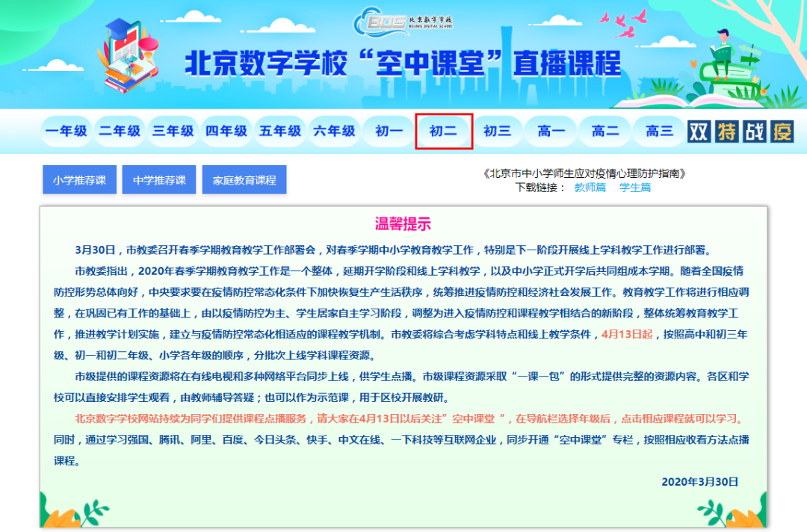Download the 教师篇 guide link
Image resolution: width=807 pixels, height=532 pixels.
pos(590,188)
